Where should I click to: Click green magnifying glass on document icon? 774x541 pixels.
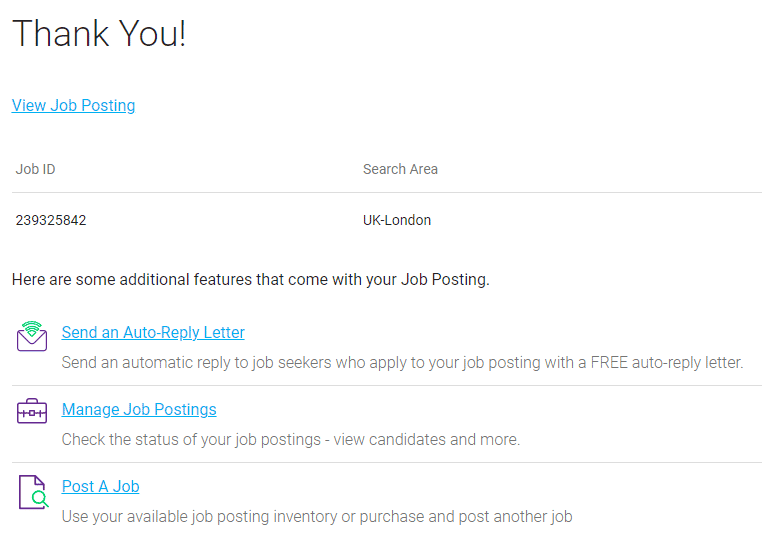40,499
